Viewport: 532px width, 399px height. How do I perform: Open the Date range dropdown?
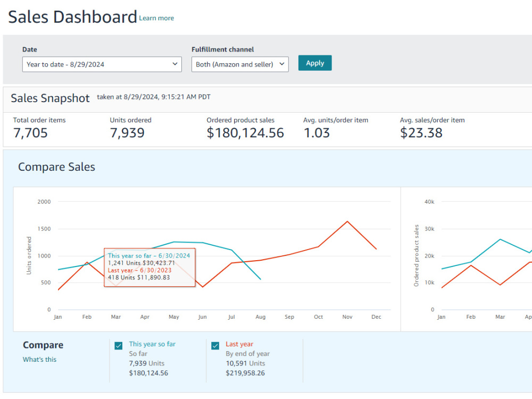click(102, 64)
